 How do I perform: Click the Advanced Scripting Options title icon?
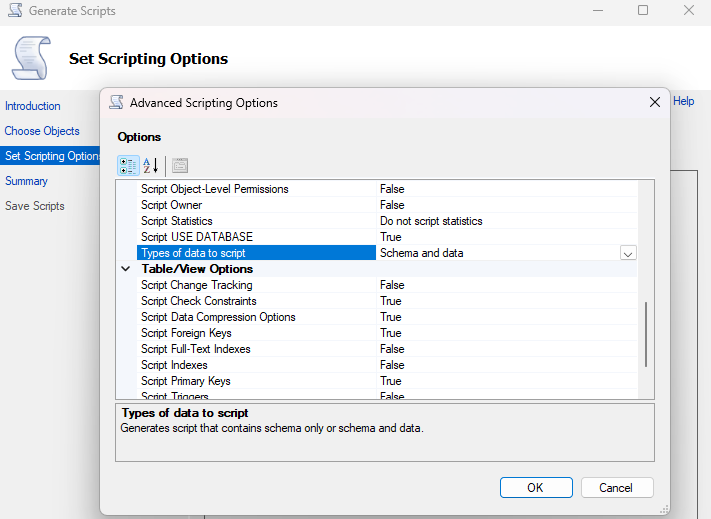(116, 102)
